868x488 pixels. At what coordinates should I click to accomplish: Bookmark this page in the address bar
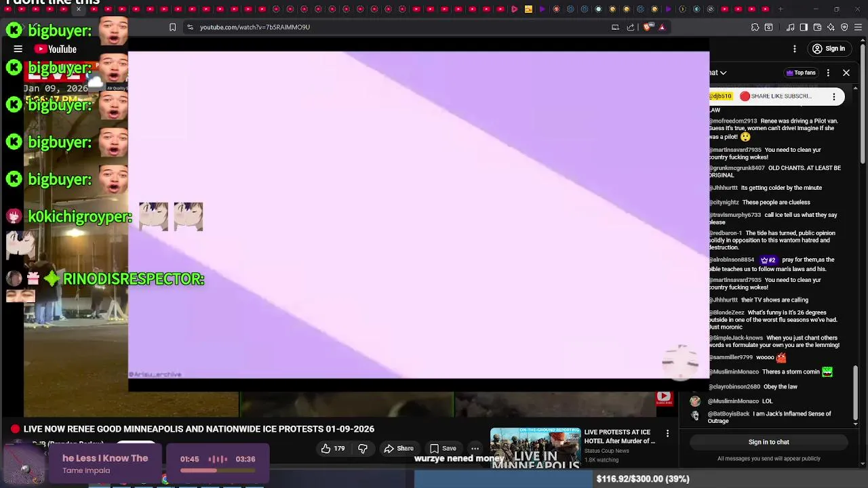[x=172, y=27]
